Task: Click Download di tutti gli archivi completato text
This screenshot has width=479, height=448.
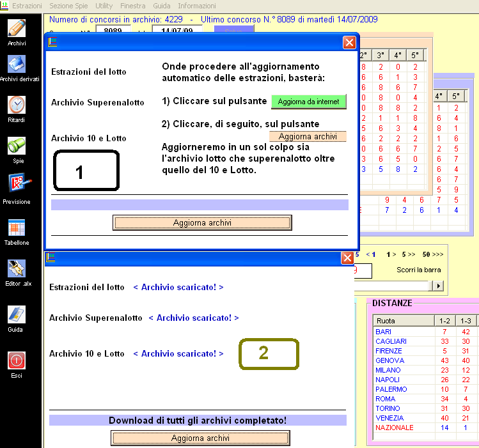Action: point(198,421)
